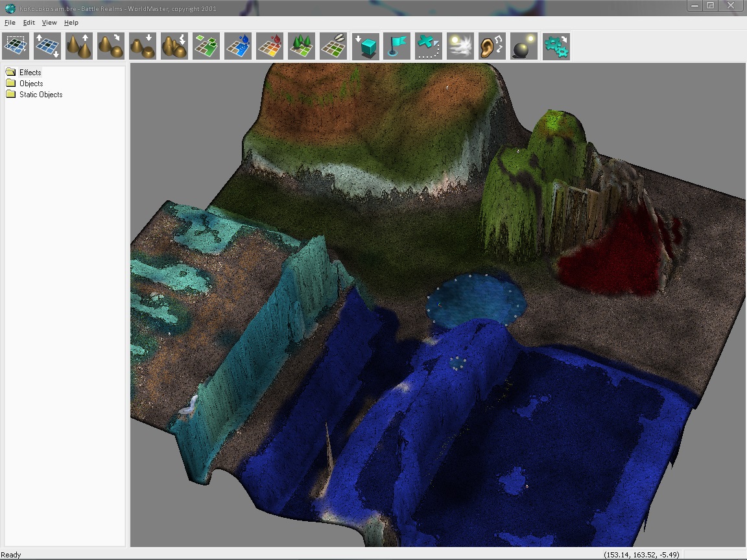The width and height of the screenshot is (747, 560).
Task: Click the teal cube place object icon
Action: tap(366, 47)
